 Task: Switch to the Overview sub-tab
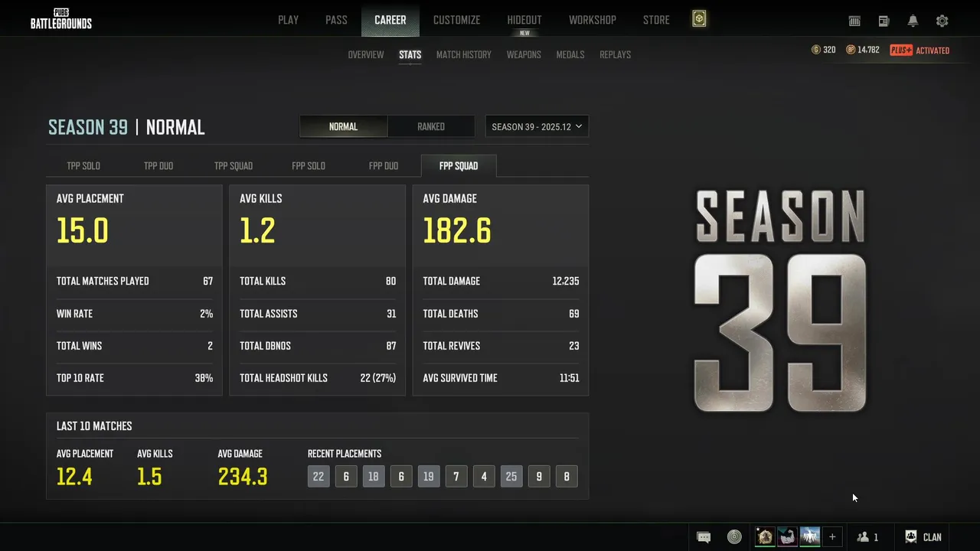coord(366,55)
